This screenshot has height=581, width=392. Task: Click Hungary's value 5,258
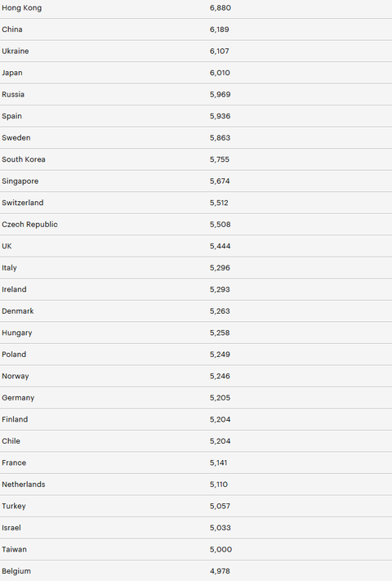point(220,333)
